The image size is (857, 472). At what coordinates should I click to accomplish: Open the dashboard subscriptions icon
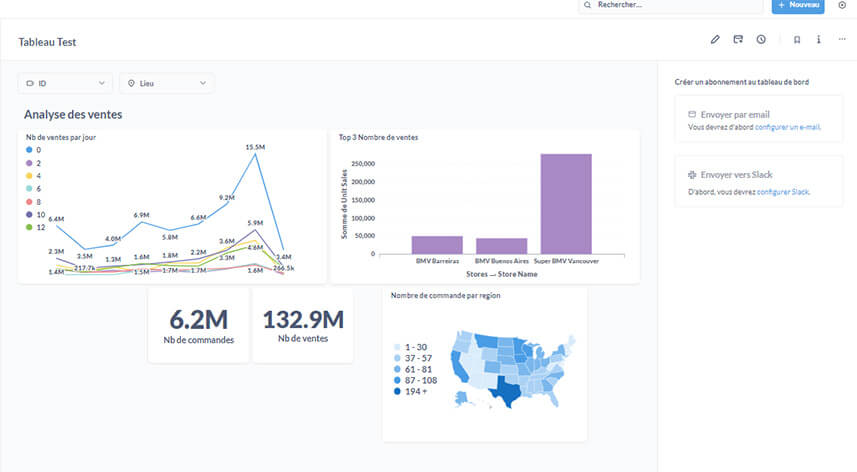click(738, 39)
